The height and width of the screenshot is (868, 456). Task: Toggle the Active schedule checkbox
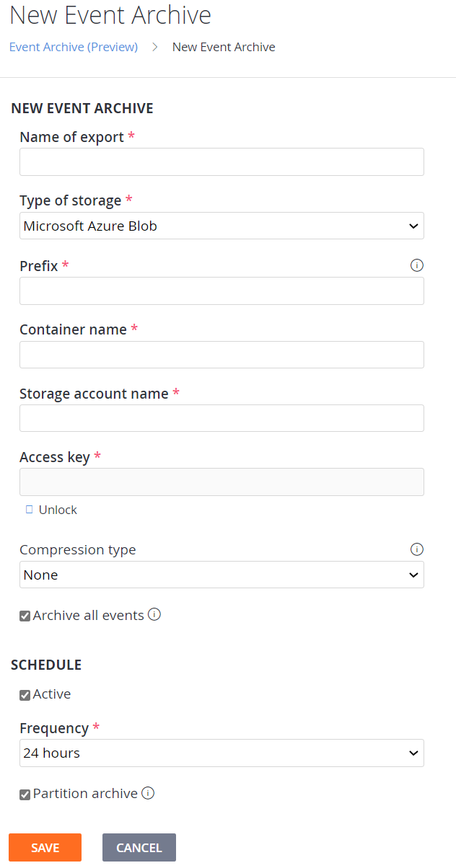[25, 695]
